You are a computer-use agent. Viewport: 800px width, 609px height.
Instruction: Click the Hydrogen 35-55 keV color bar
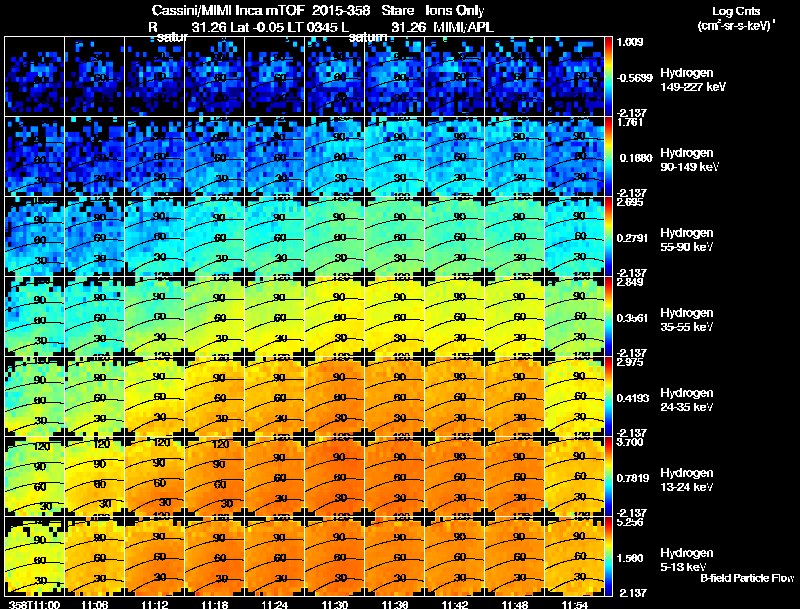(608, 317)
